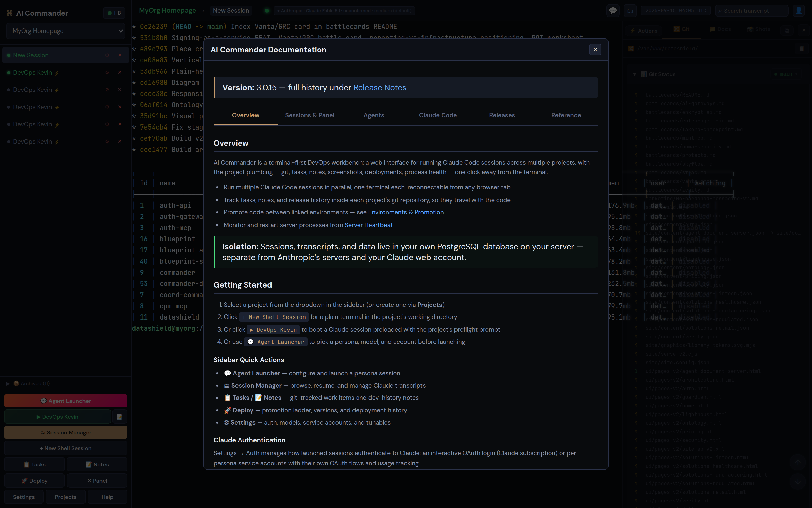The width and height of the screenshot is (812, 508).
Task: Switch to the Overview documentation tab
Action: click(246, 115)
